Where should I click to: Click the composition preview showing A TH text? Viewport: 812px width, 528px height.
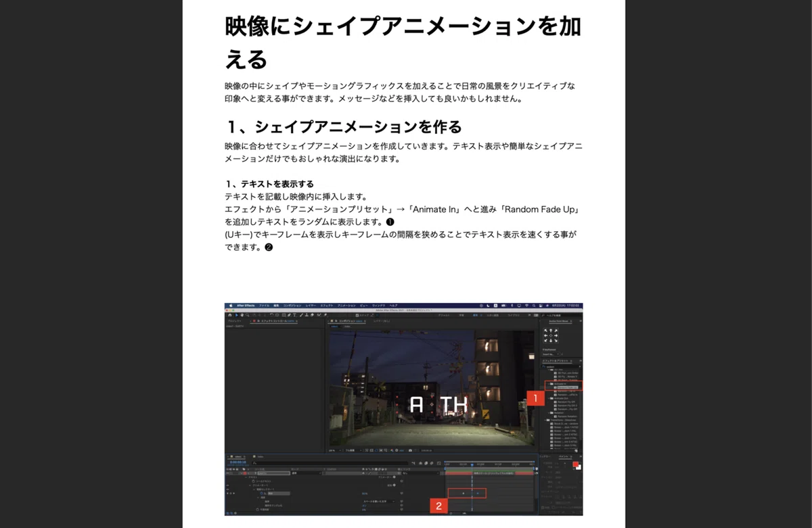click(433, 387)
